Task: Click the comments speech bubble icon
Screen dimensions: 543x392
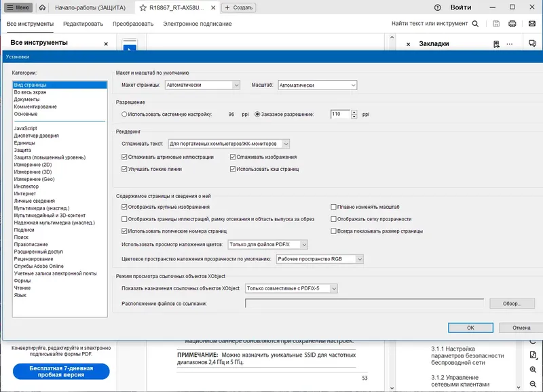Action: (x=532, y=43)
